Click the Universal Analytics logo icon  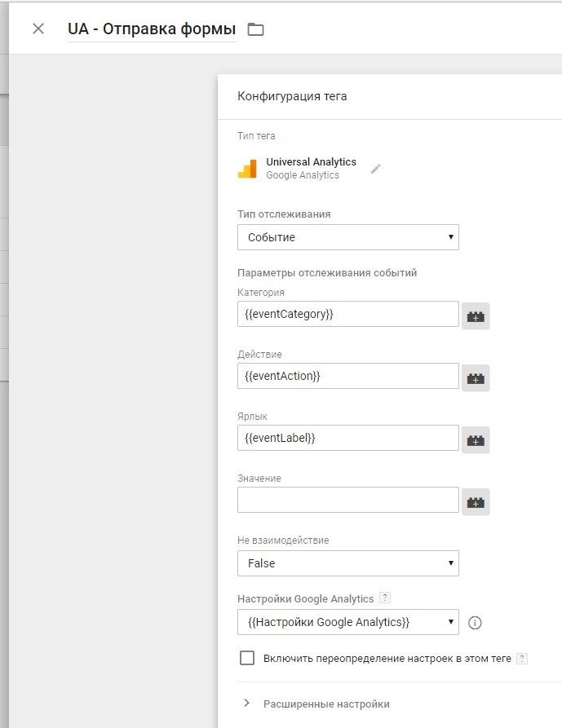pyautogui.click(x=247, y=169)
